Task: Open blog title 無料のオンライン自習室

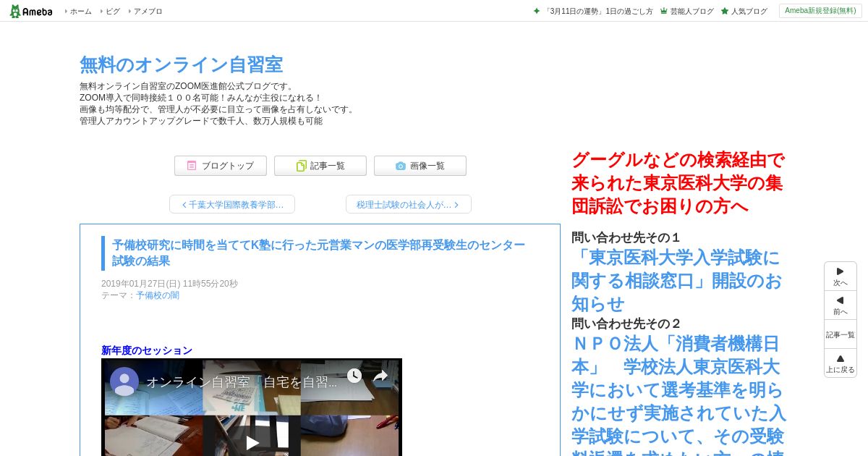Action: tap(181, 64)
